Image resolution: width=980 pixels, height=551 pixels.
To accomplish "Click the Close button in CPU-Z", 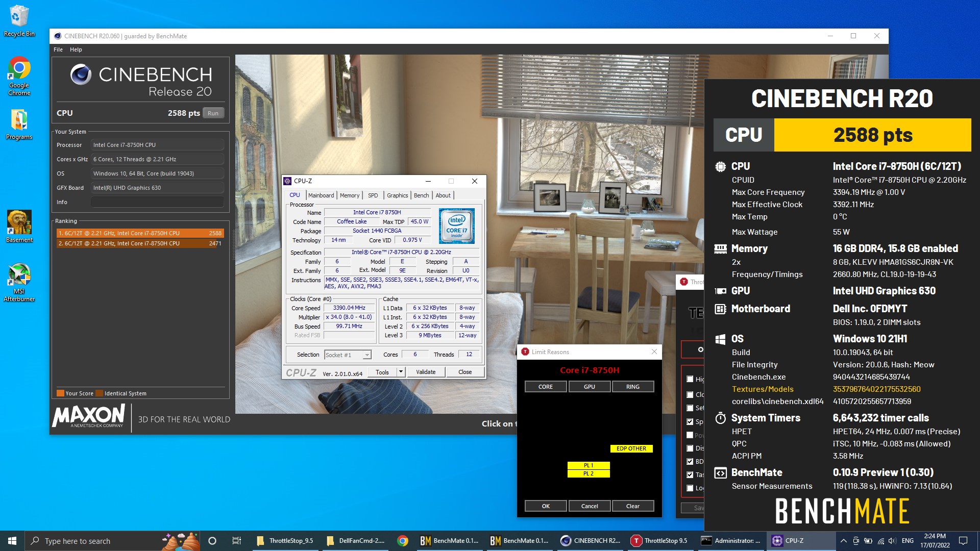I will [x=465, y=372].
